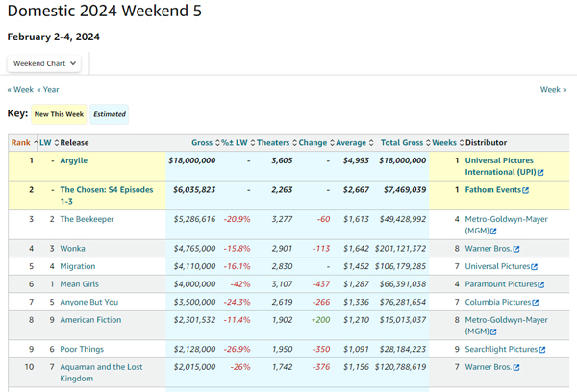This screenshot has height=392, width=577.
Task: Open The Chosen: S4 Episodes 1-3 link
Action: click(107, 196)
